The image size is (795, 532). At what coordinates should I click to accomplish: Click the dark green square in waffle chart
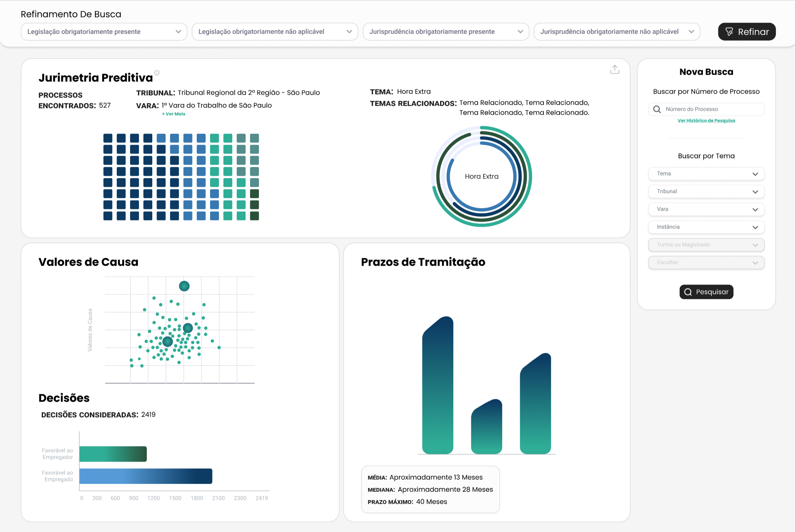click(x=255, y=205)
